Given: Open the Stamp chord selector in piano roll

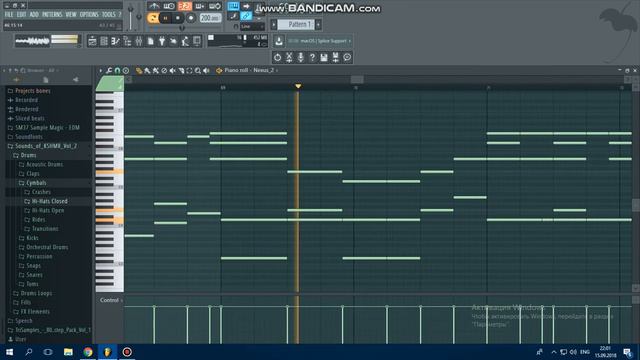Looking at the screenshot, I should [x=126, y=71].
